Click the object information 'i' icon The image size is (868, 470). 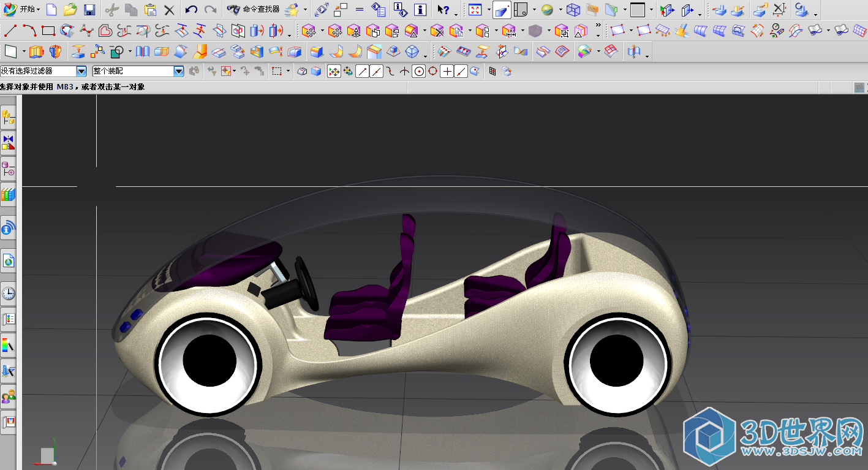point(420,10)
